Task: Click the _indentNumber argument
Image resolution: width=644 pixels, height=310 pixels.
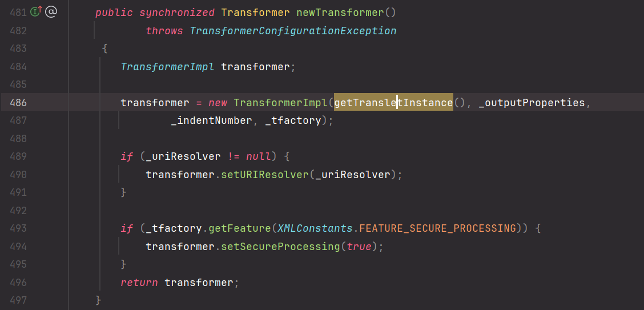Action: tap(211, 120)
